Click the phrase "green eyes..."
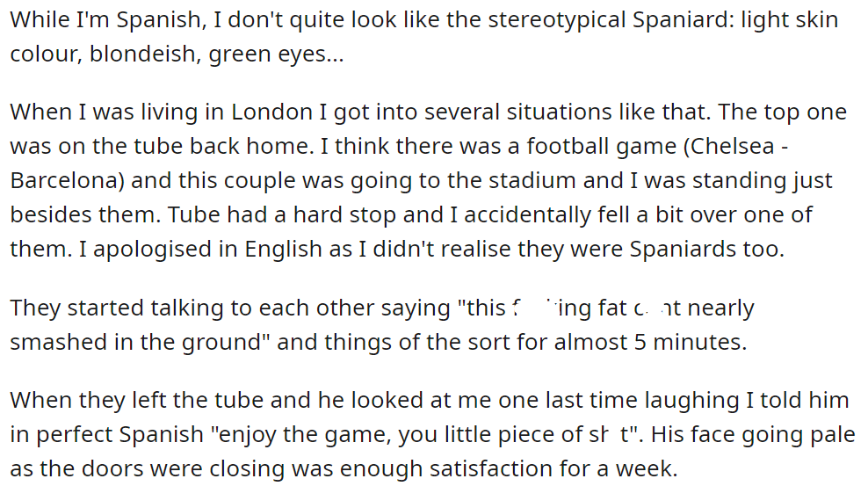Image resolution: width=868 pixels, height=486 pixels. pos(276,54)
